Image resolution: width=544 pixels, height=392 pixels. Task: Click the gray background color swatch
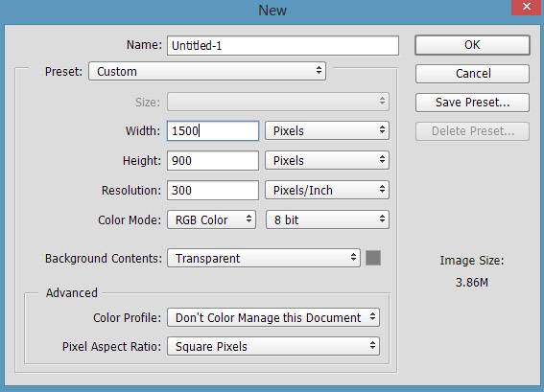coord(373,258)
